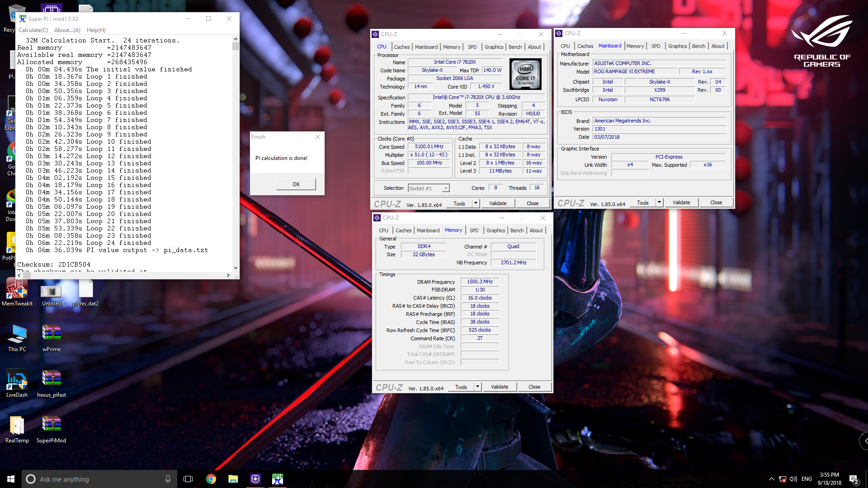Select Memory tab in Mainboard window
868x488 pixels.
click(x=635, y=46)
